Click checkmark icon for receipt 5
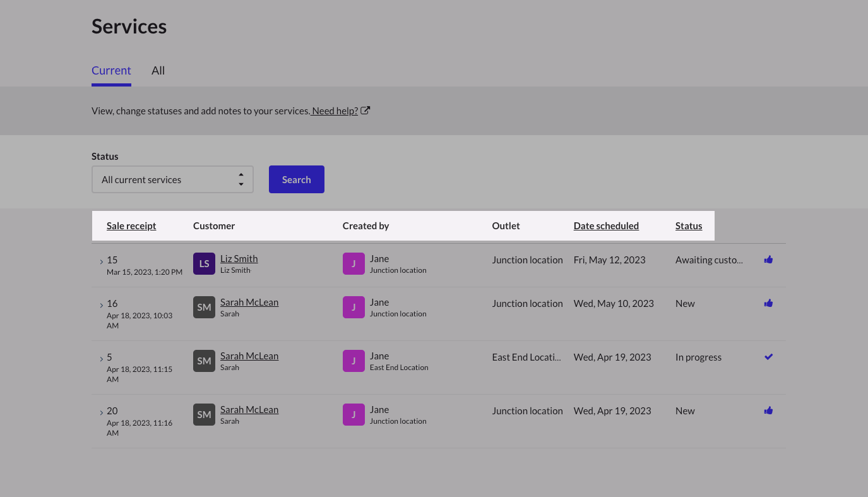Viewport: 868px width, 497px height. click(768, 357)
